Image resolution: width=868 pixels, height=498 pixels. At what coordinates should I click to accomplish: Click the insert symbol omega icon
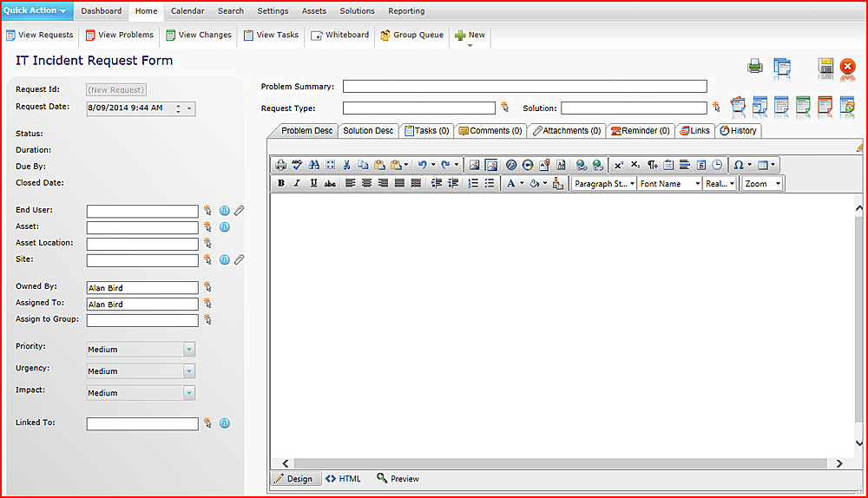tap(739, 165)
